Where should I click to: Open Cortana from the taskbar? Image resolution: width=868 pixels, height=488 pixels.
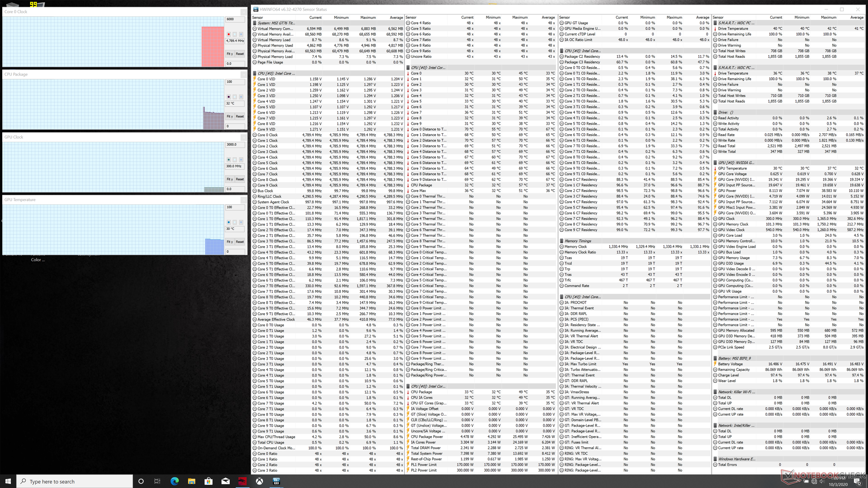(x=141, y=481)
